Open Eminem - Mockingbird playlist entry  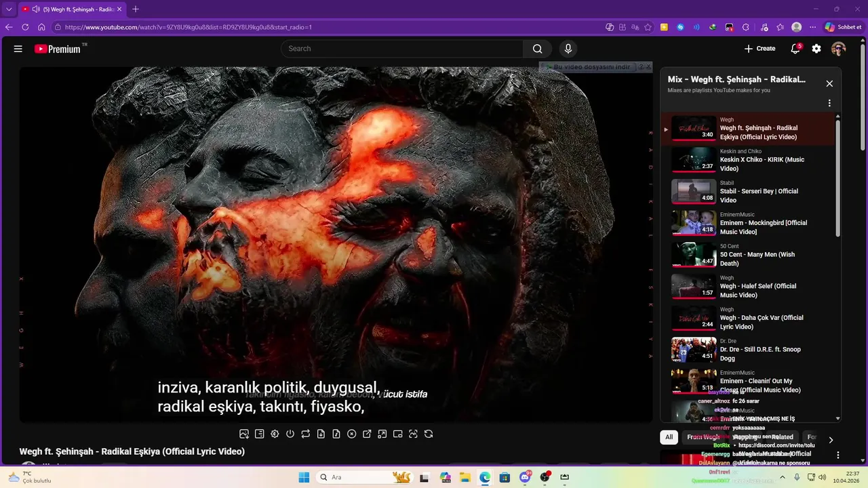pos(749,224)
